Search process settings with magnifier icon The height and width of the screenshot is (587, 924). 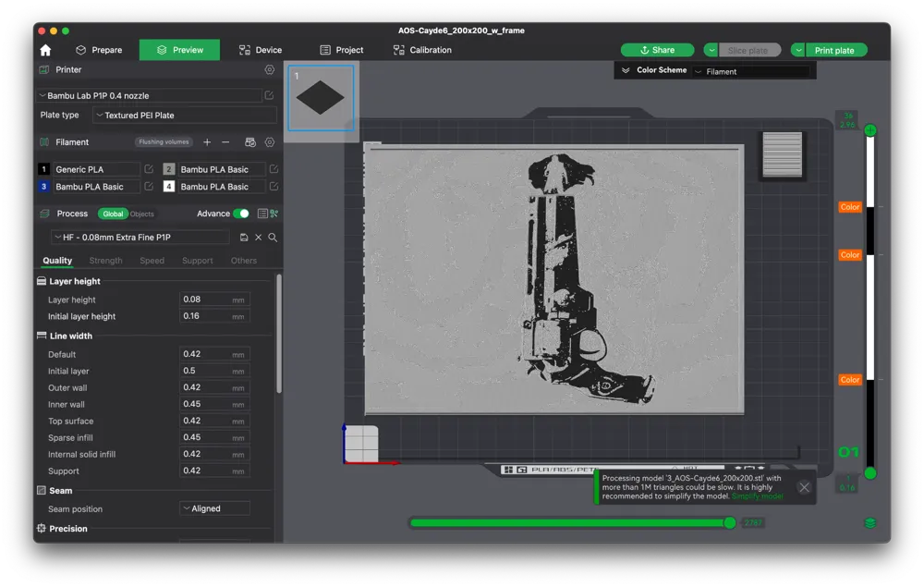coord(273,238)
